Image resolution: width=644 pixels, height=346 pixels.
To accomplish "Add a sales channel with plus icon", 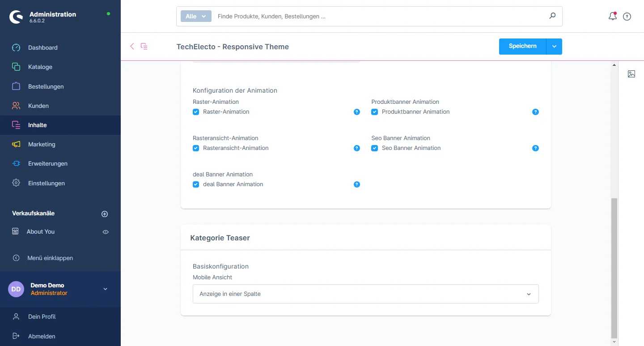I will 105,214.
